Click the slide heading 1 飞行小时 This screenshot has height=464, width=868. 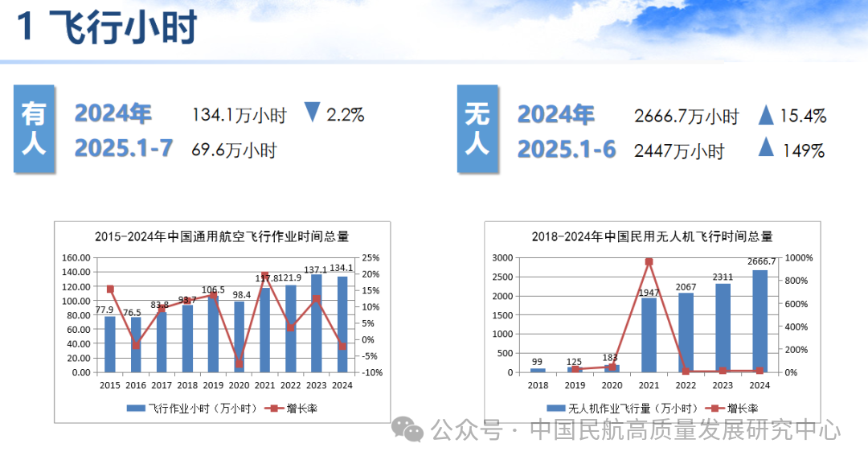click(107, 30)
